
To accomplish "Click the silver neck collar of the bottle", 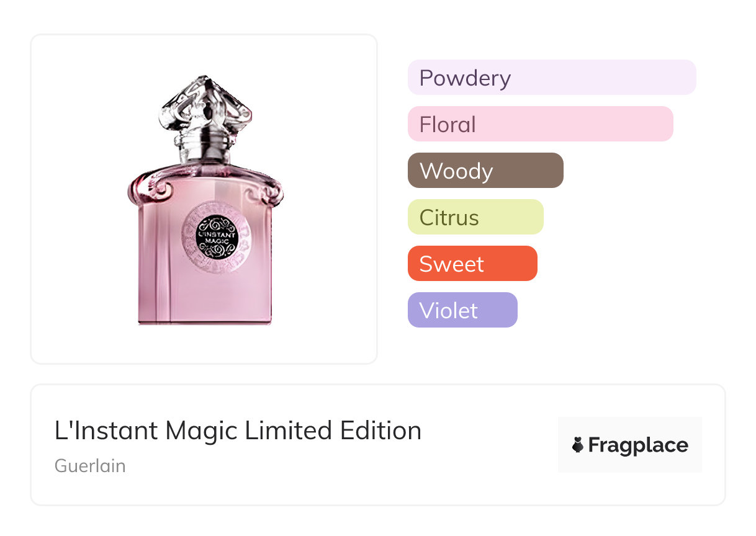I will 205,148.
